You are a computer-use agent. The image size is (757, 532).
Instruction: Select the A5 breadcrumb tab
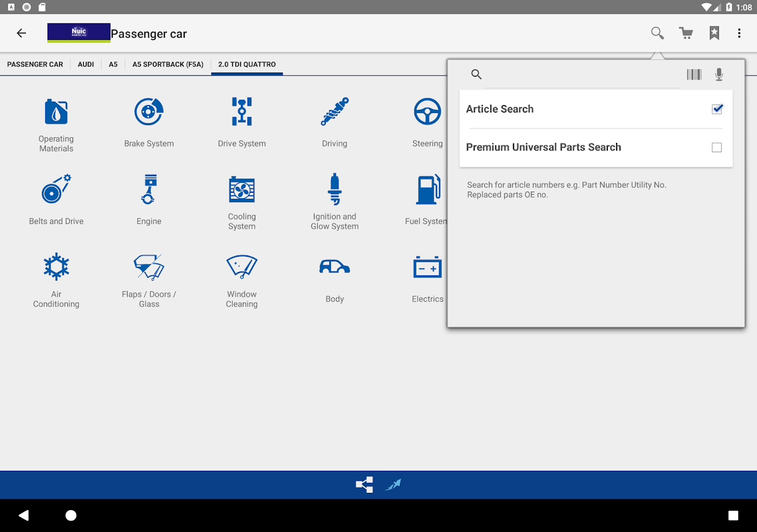113,65
